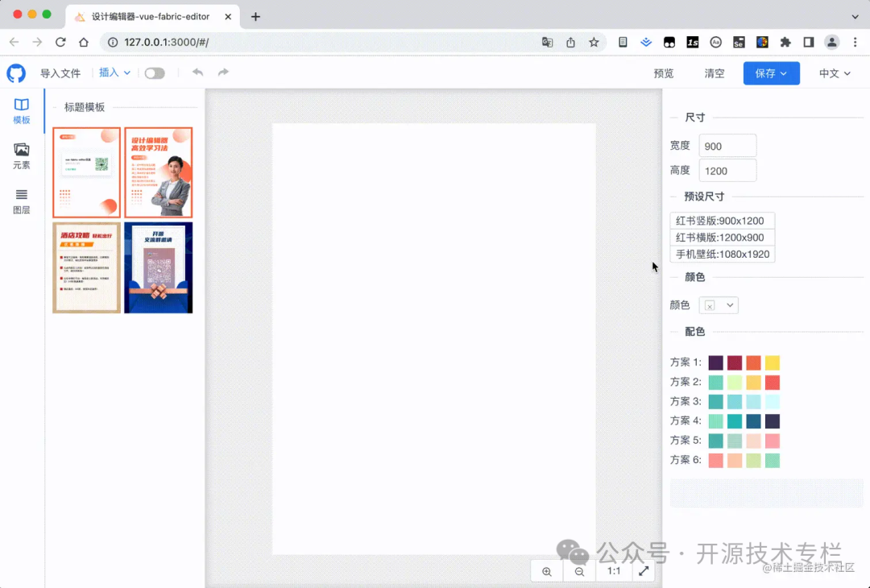Close the vue-fabric-editor tab
Screen dimensions: 870x588
[x=228, y=17]
